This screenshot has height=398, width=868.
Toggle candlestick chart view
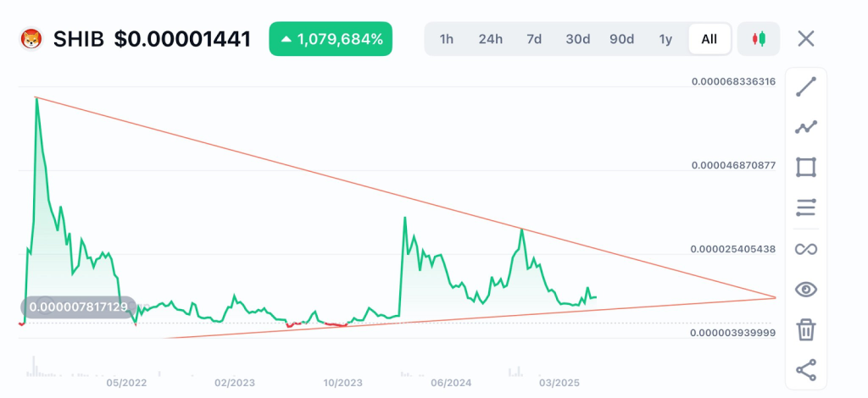(x=759, y=39)
